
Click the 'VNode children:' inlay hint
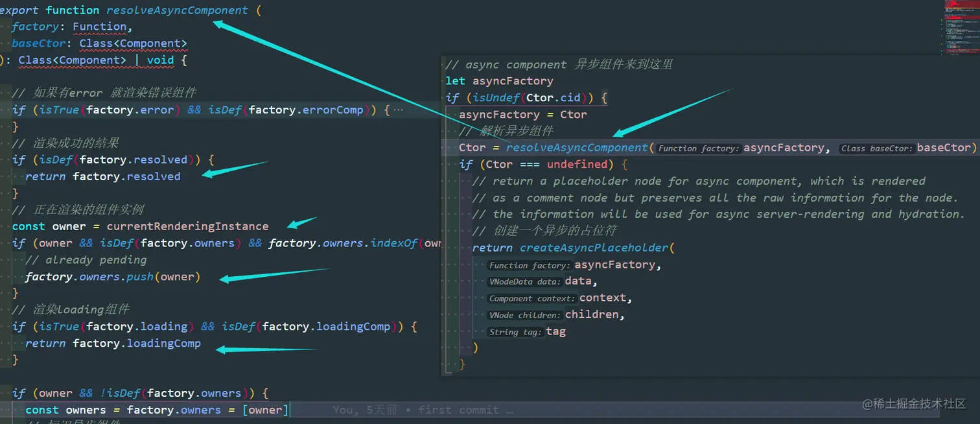point(524,315)
